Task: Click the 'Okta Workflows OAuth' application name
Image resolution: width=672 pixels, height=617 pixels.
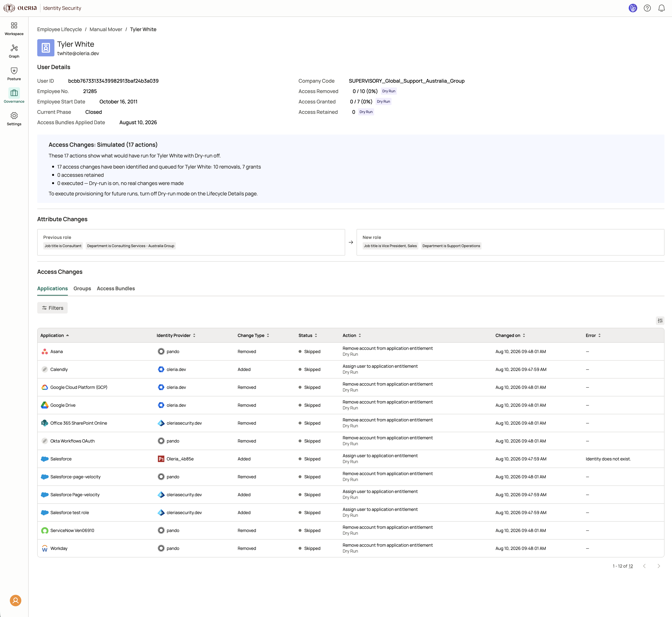Action: pyautogui.click(x=72, y=441)
